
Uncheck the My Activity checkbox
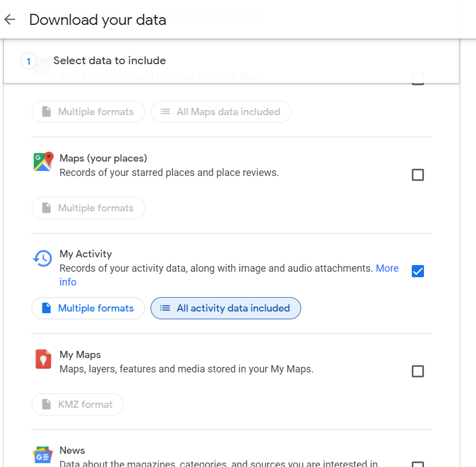(x=418, y=271)
